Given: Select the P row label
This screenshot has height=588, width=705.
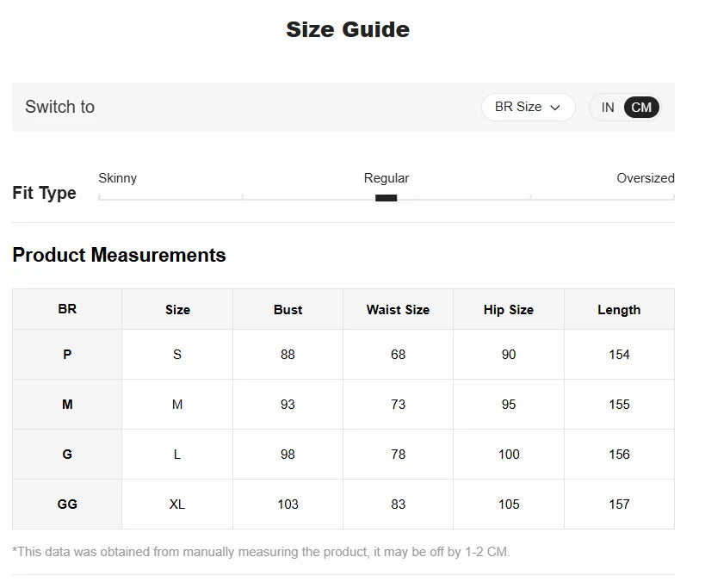Looking at the screenshot, I should pos(67,354).
